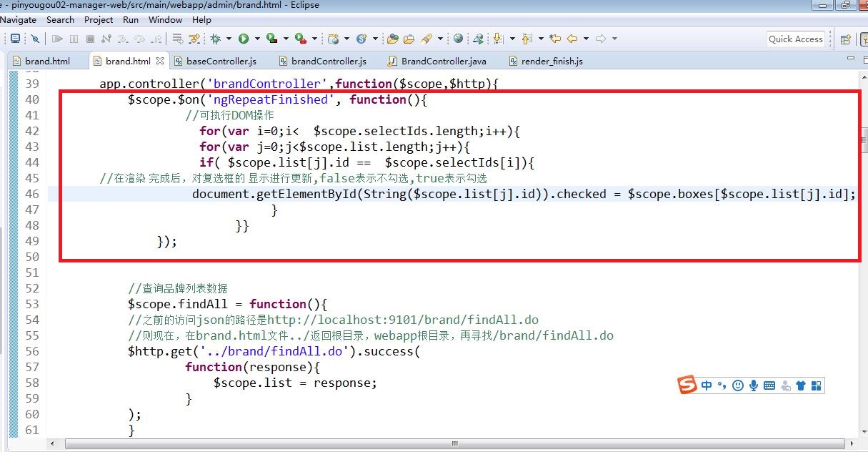Click the Open Task folder icon

click(x=409, y=39)
